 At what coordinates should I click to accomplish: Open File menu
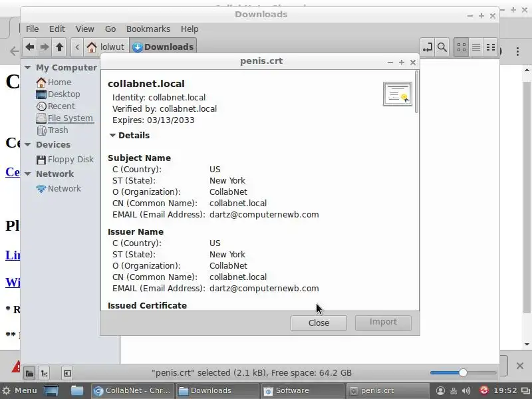[32, 29]
